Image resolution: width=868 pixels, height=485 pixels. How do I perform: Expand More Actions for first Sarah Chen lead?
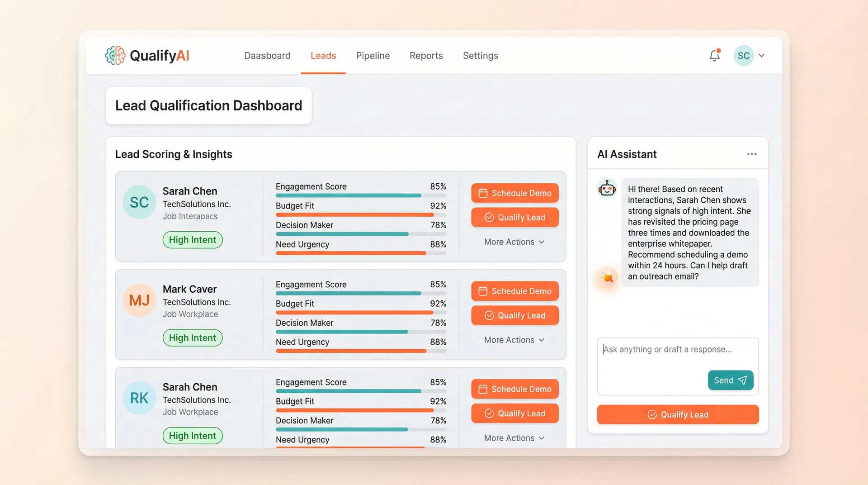(x=514, y=242)
